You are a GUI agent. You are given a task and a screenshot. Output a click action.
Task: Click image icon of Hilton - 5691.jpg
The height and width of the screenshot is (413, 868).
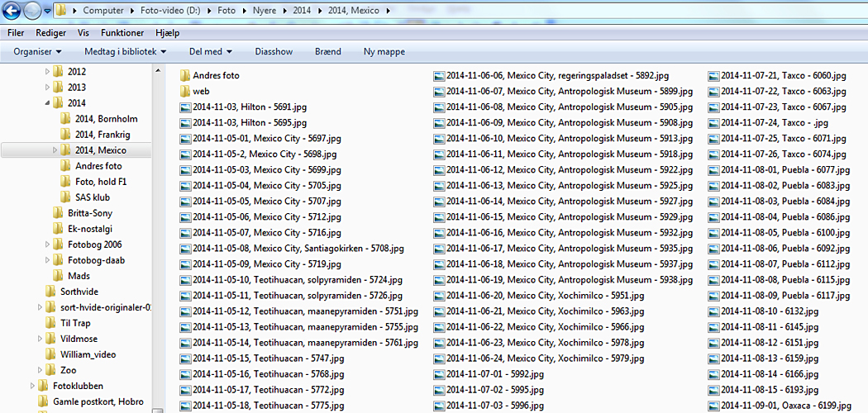click(x=185, y=107)
